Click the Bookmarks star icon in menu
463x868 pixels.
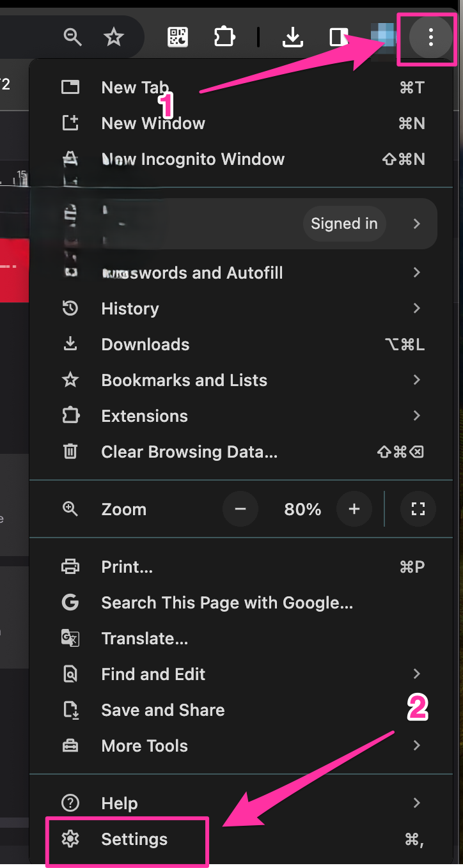[70, 380]
